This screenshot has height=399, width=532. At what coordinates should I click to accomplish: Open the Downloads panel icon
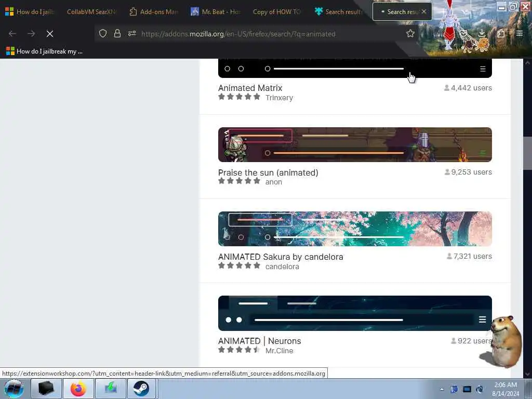click(x=482, y=34)
